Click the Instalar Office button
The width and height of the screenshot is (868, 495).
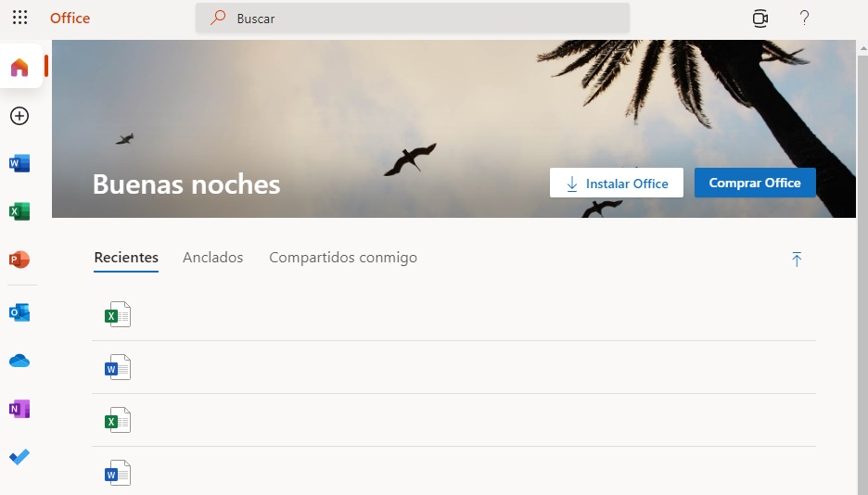click(x=617, y=184)
